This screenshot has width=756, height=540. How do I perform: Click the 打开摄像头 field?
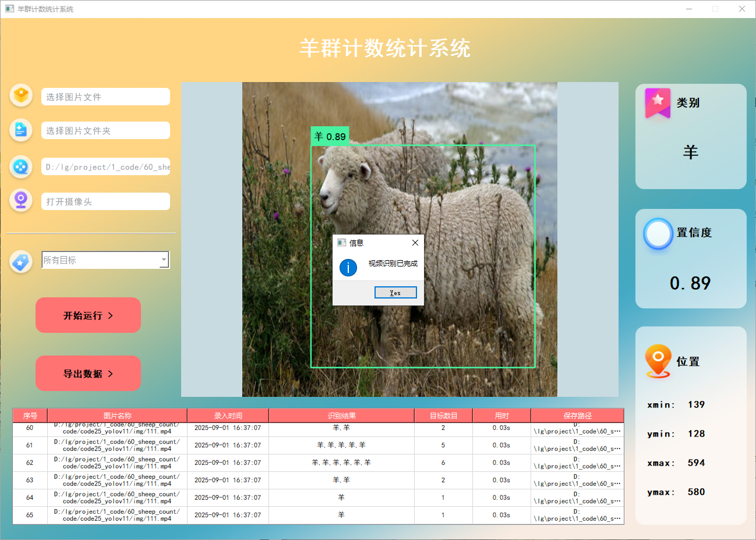tap(105, 201)
